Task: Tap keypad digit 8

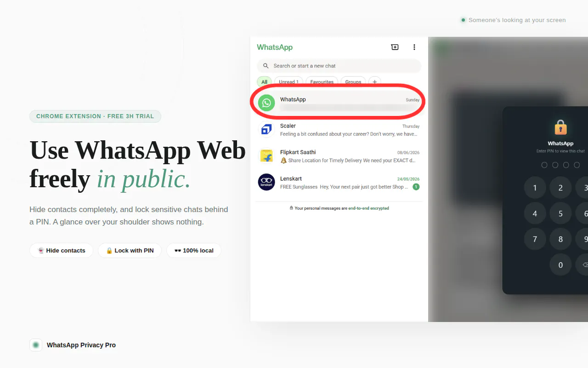Action: (x=560, y=239)
